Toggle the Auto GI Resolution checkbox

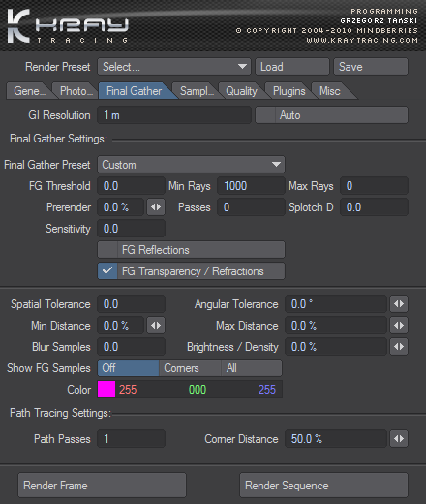click(x=265, y=115)
